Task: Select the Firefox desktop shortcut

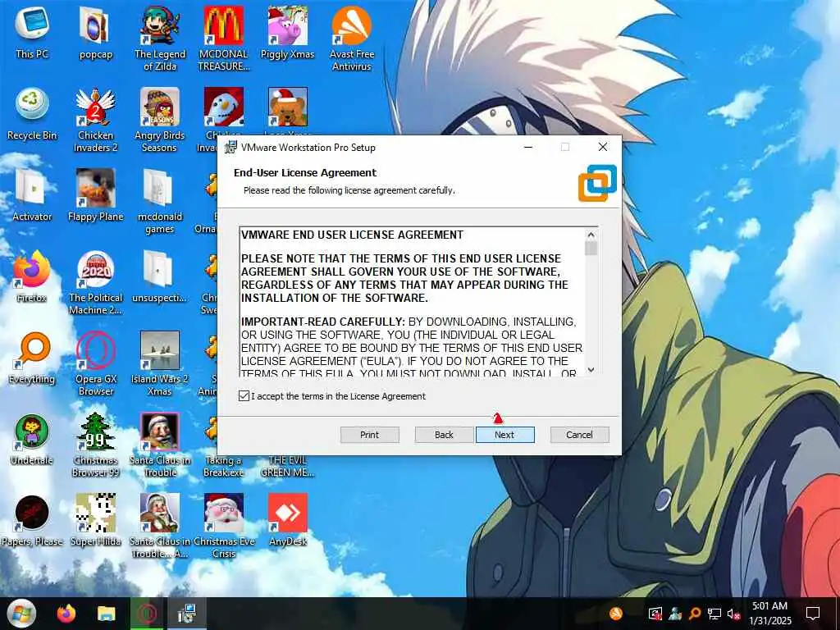Action: (32, 277)
